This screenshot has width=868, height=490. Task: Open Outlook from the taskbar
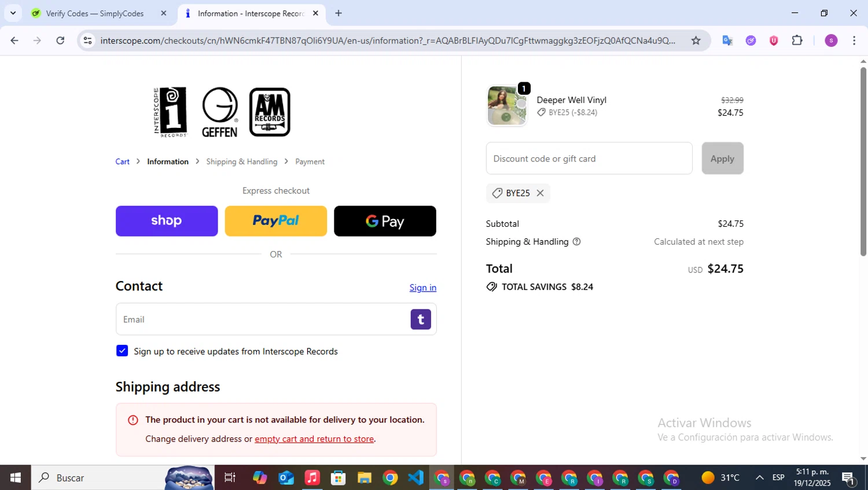point(286,478)
